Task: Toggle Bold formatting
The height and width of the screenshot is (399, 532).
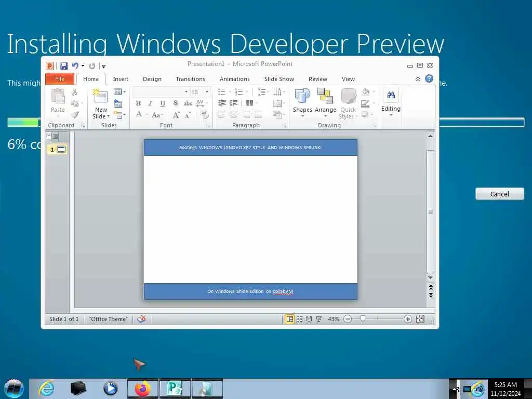Action: 138,103
